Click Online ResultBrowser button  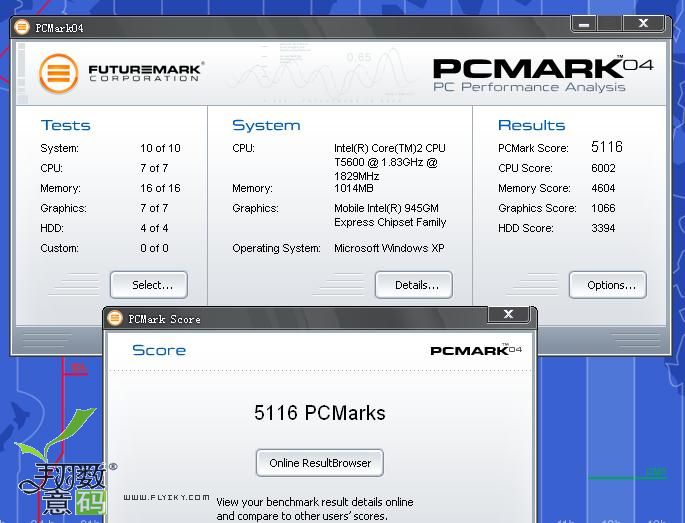point(320,463)
